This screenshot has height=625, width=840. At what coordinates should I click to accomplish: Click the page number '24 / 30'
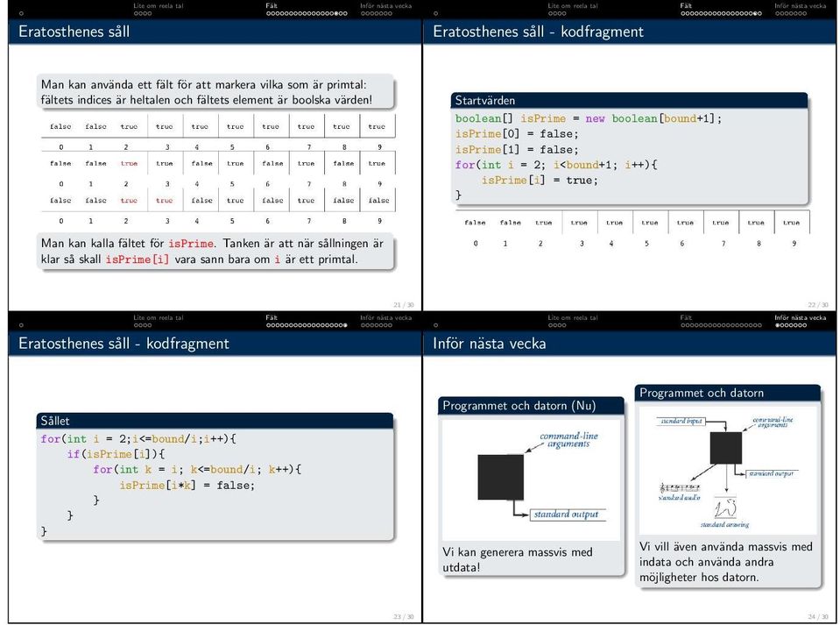pos(818,617)
